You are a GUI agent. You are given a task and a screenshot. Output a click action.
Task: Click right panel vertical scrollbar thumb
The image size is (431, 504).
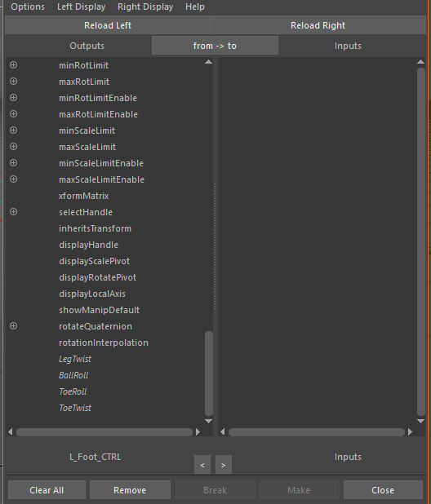(421, 241)
